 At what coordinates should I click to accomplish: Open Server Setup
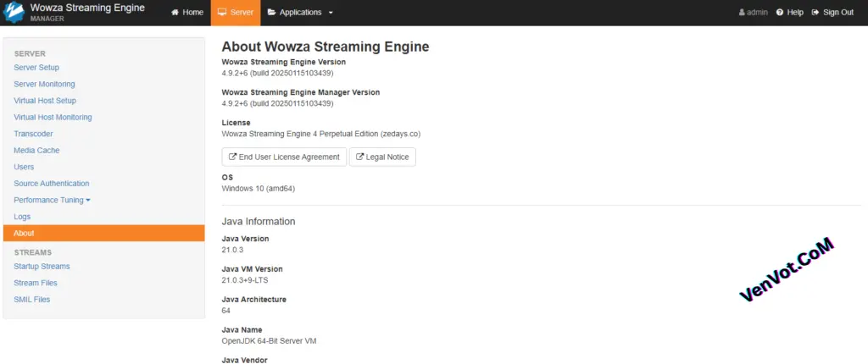(x=36, y=68)
